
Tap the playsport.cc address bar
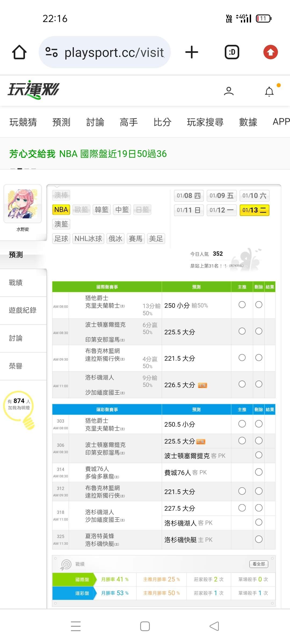pyautogui.click(x=114, y=52)
